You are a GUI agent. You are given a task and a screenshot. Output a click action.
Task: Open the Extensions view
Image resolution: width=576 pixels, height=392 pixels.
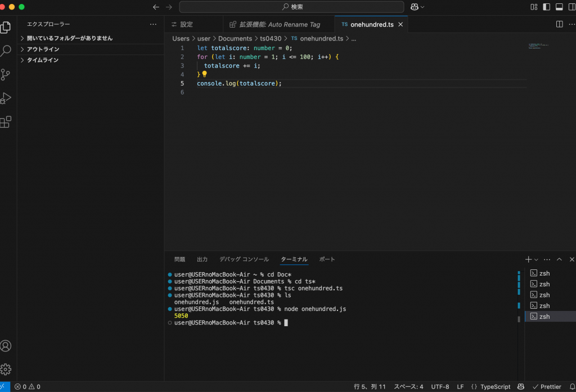pyautogui.click(x=6, y=121)
